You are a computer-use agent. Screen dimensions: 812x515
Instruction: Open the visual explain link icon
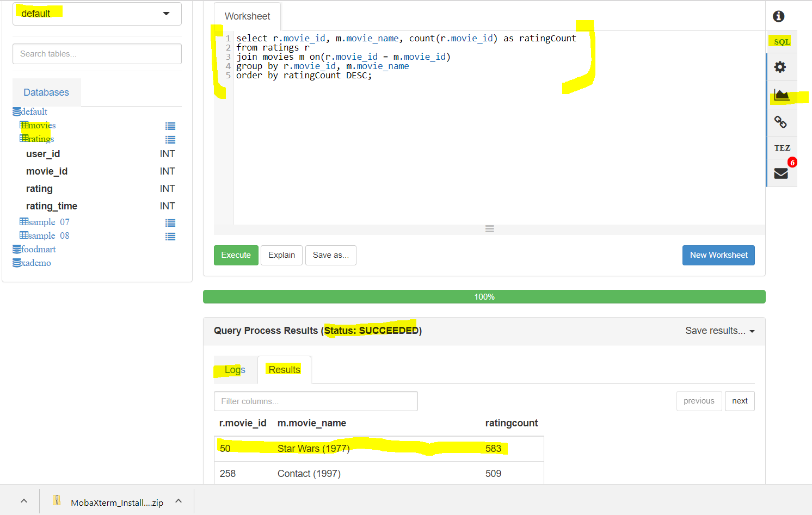coord(780,122)
